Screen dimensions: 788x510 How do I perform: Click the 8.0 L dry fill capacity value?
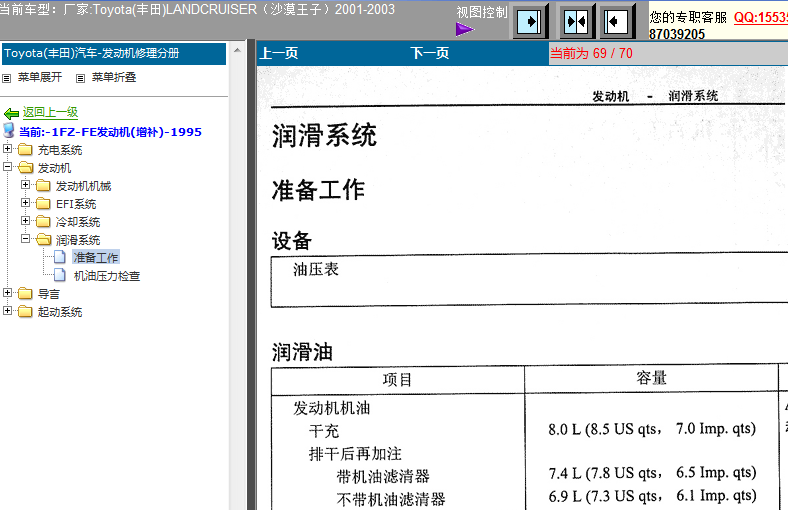pyautogui.click(x=652, y=429)
